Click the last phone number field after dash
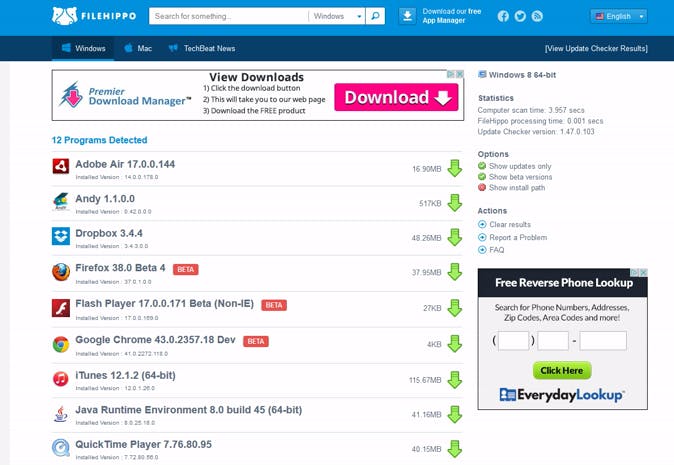Viewport: 674px width, 465px height. 603,341
